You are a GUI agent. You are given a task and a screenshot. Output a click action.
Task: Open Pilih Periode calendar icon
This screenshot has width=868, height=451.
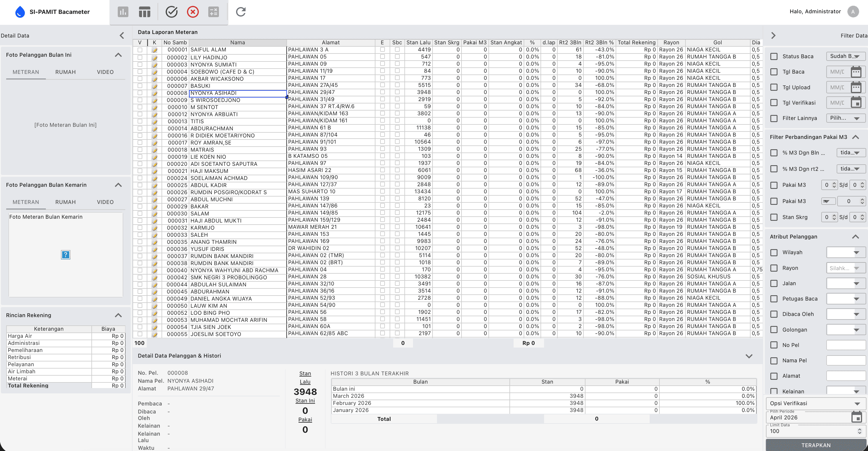click(x=856, y=417)
